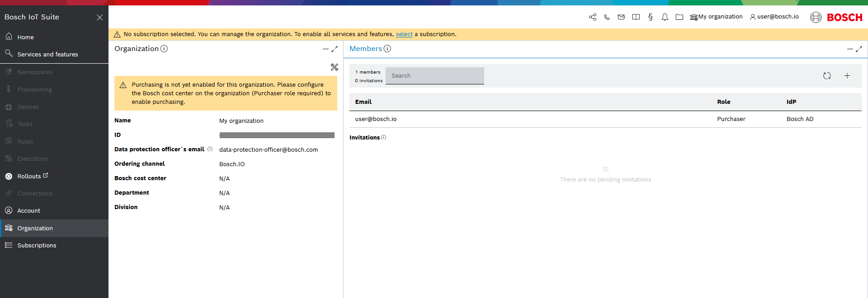Screen dimensions: 868x298
Task: Sort by IdP column header
Action: pos(792,102)
